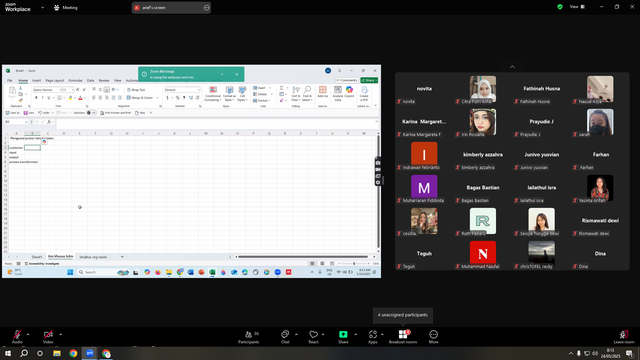Click the taskbar search magnifier icon
Image resolution: width=640 pixels, height=360 pixels.
[24, 353]
